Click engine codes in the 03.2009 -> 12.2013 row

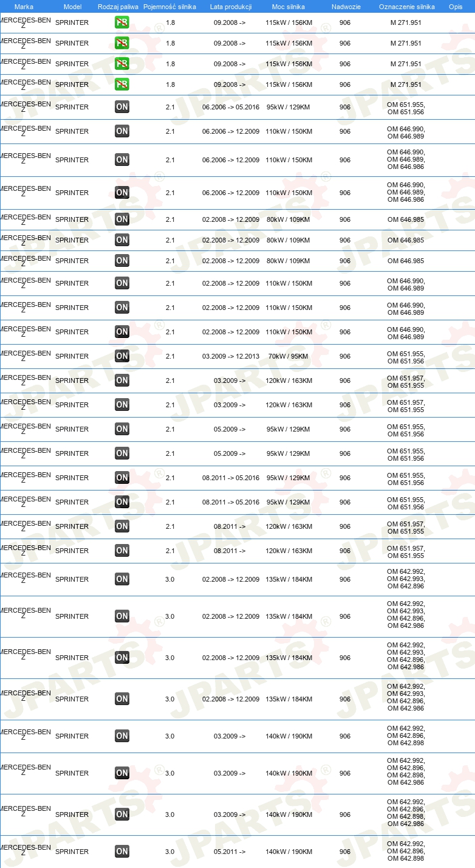pyautogui.click(x=406, y=357)
